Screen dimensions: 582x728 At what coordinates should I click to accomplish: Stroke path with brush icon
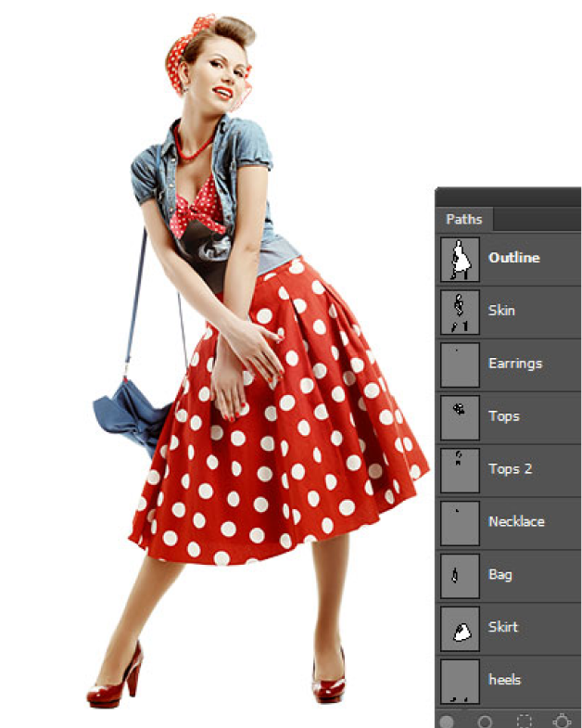pyautogui.click(x=485, y=721)
